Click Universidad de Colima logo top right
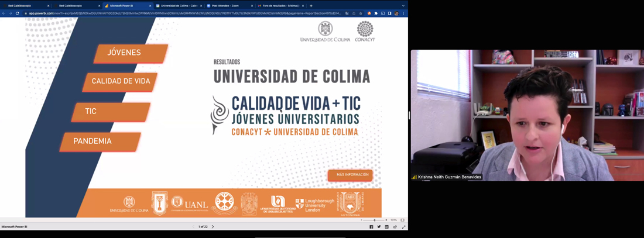Image resolution: width=644 pixels, height=238 pixels. (x=326, y=32)
